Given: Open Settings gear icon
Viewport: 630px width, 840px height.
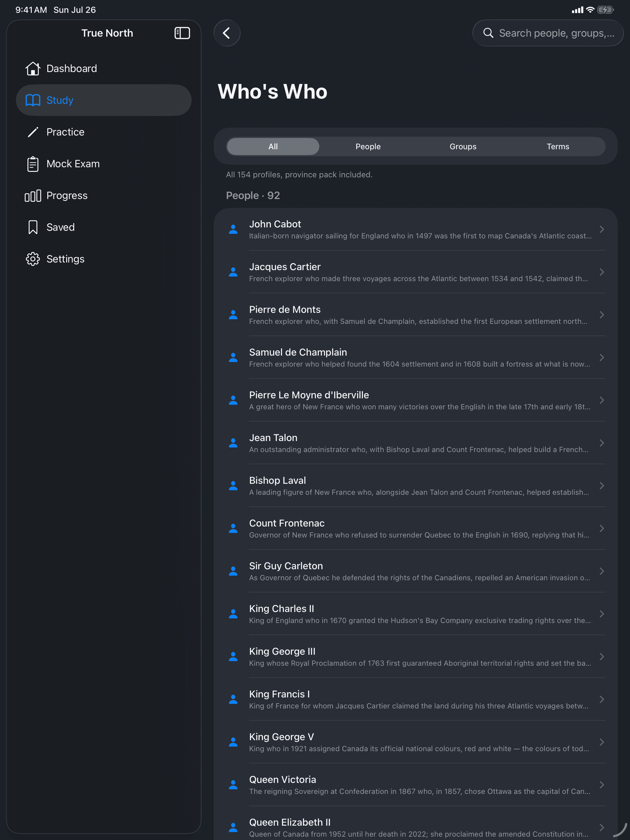Looking at the screenshot, I should pyautogui.click(x=33, y=259).
